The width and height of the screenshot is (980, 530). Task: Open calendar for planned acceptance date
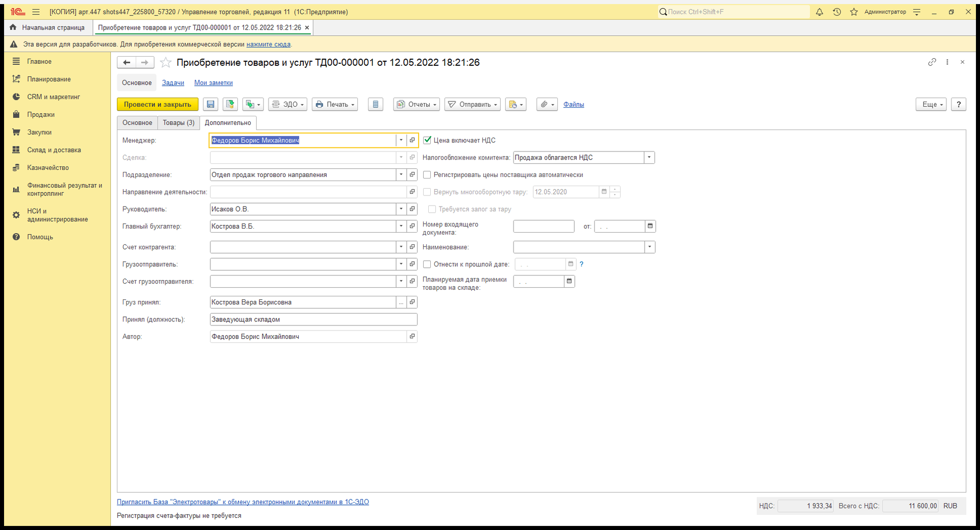pos(569,282)
